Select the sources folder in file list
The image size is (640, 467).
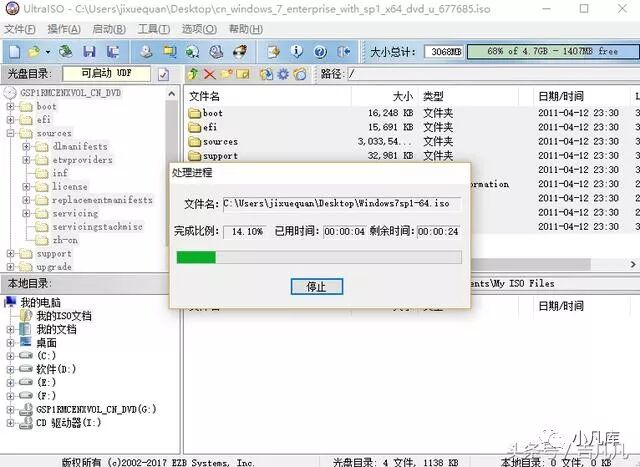pos(213,142)
